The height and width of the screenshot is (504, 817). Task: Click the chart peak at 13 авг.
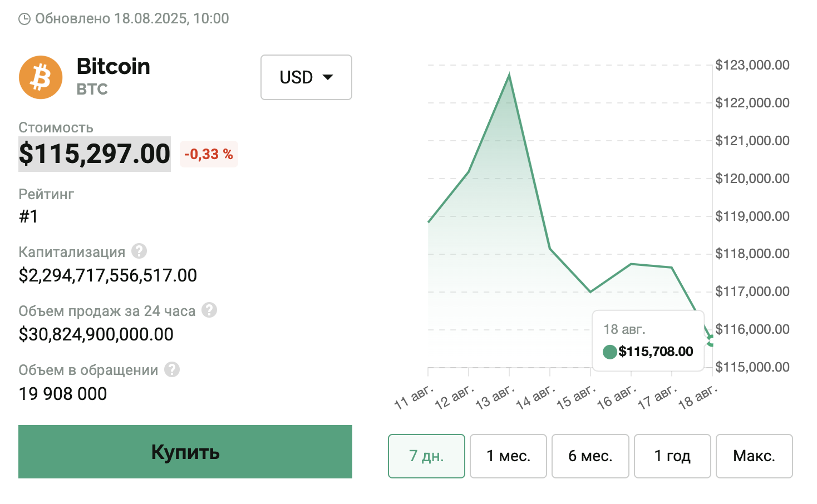[x=509, y=75]
